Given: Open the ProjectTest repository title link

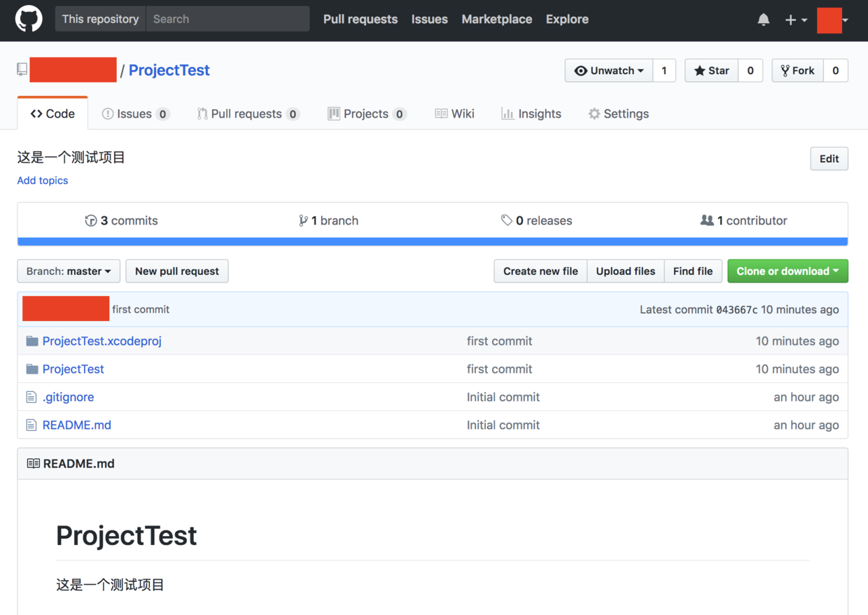Looking at the screenshot, I should 169,70.
